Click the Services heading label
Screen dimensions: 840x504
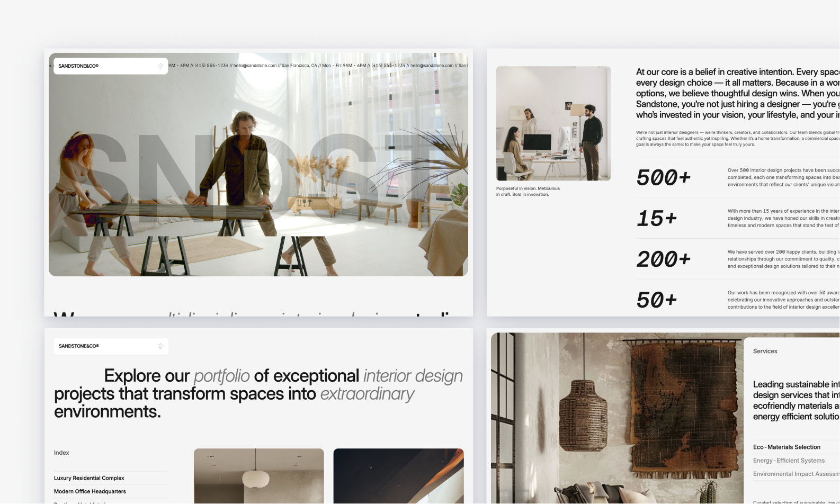click(x=765, y=352)
